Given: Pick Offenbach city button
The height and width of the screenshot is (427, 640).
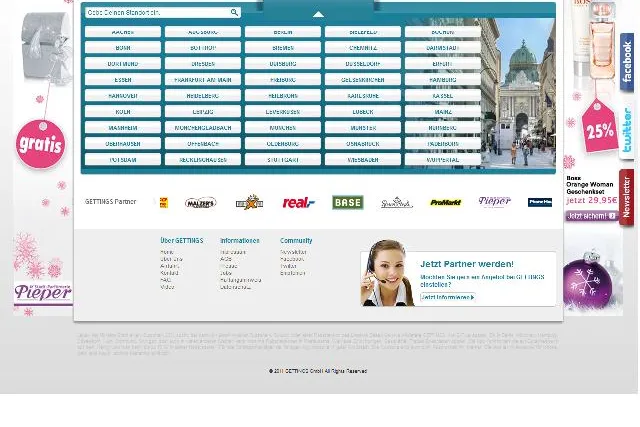Looking at the screenshot, I should [203, 143].
